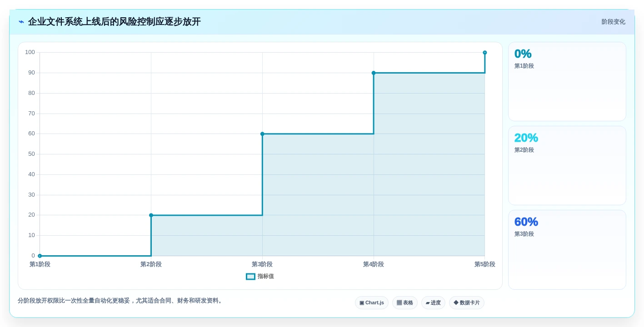Click the chart data point at value 20
This screenshot has height=327, width=644.
151,215
